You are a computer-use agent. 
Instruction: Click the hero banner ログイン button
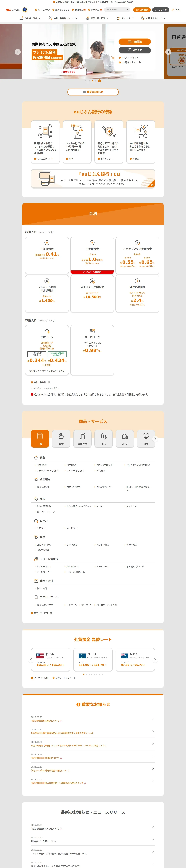click(x=135, y=50)
